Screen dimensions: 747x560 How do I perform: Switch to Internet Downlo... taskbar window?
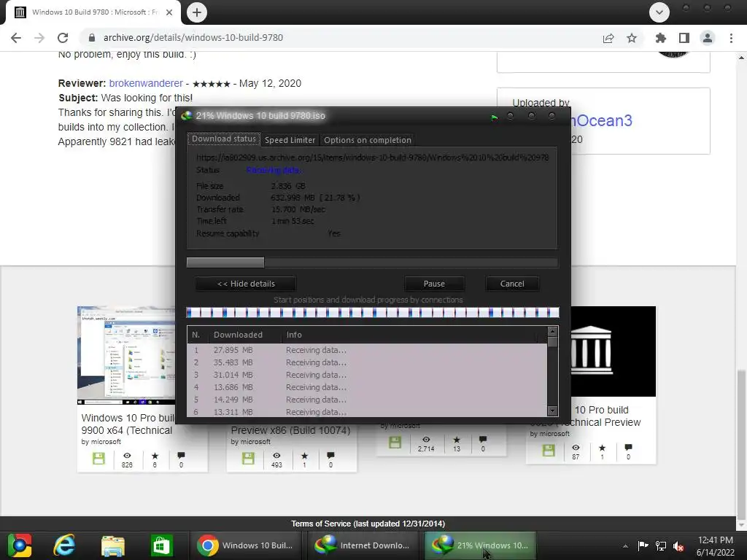(363, 545)
